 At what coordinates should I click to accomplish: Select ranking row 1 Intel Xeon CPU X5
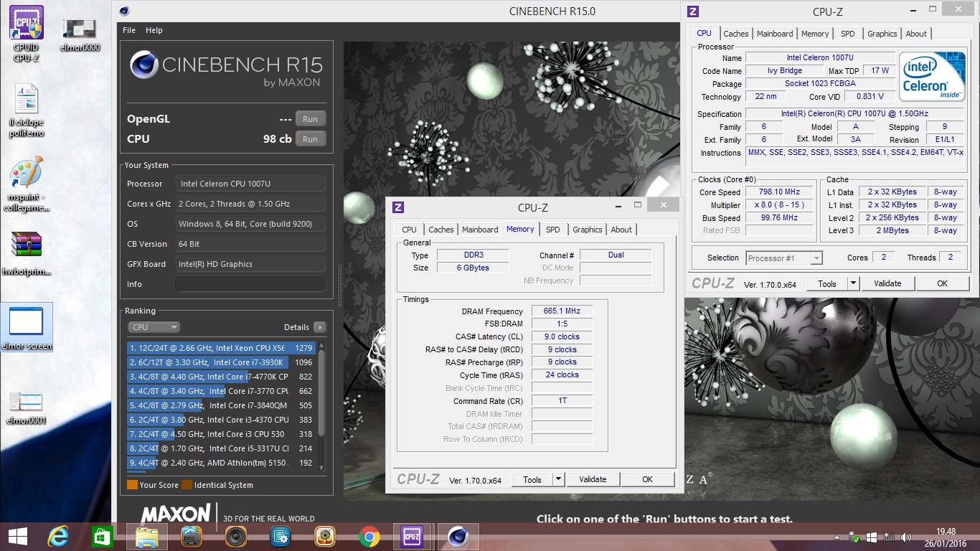[x=221, y=348]
